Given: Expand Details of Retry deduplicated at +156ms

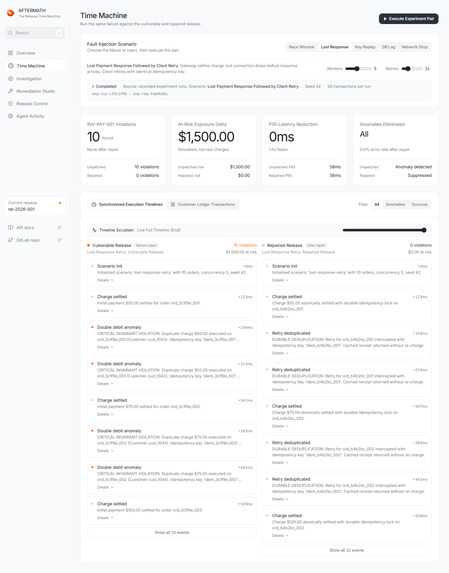Looking at the screenshot, I should pos(280,353).
